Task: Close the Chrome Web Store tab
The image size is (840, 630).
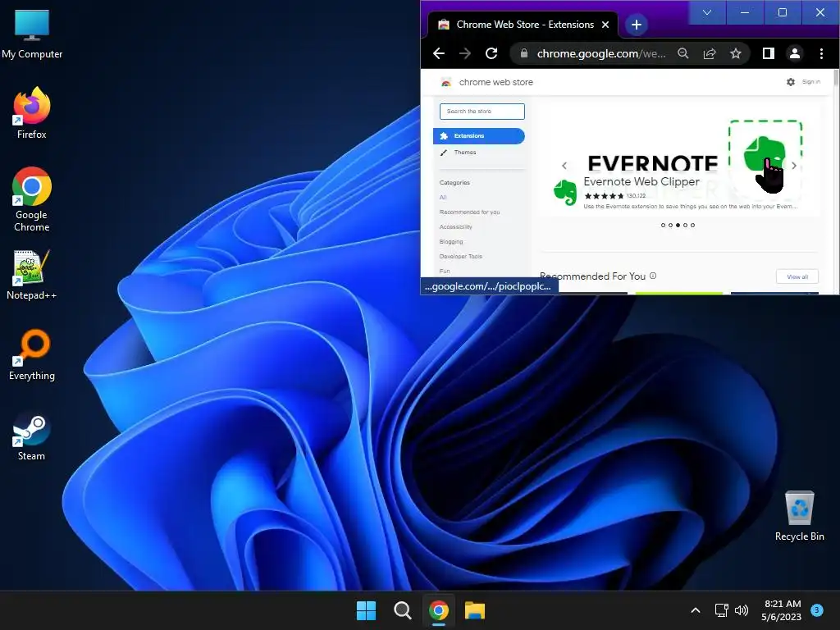Action: pos(605,25)
